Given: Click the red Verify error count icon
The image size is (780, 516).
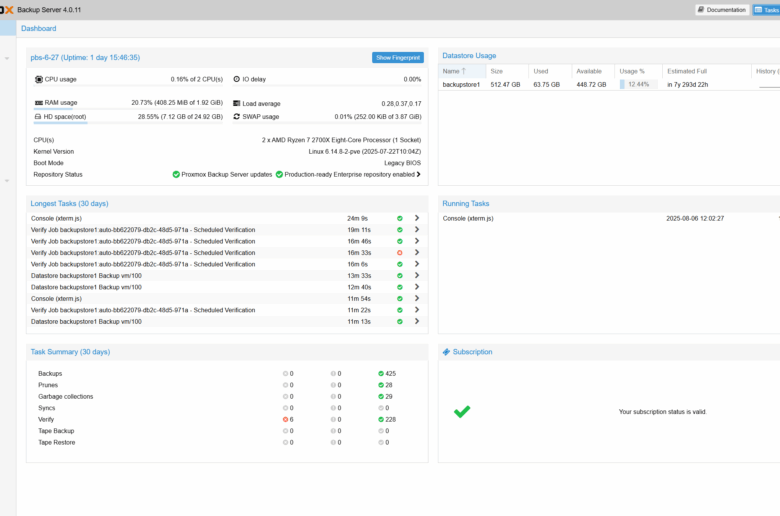Looking at the screenshot, I should pos(286,419).
